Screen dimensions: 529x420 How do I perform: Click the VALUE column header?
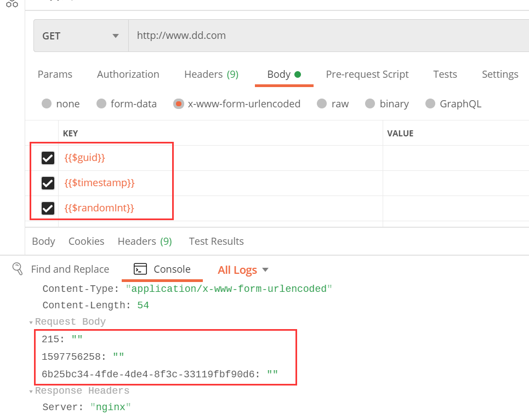(400, 134)
